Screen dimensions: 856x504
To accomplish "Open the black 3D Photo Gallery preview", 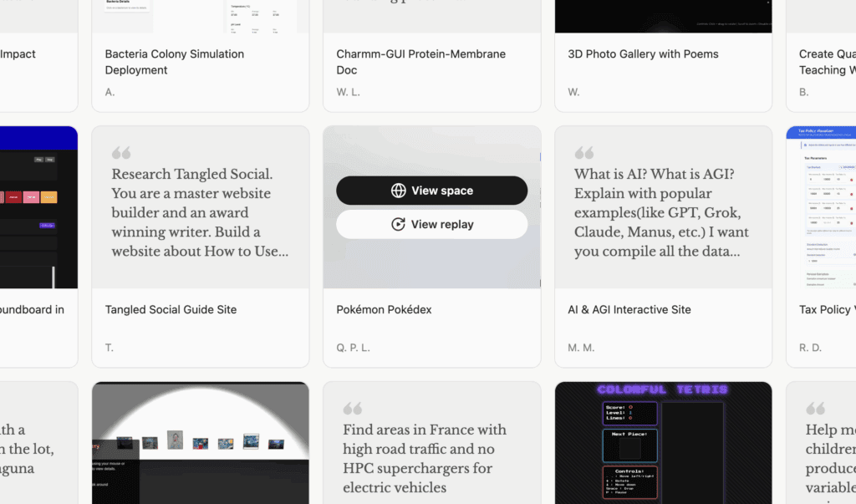I will click(663, 17).
